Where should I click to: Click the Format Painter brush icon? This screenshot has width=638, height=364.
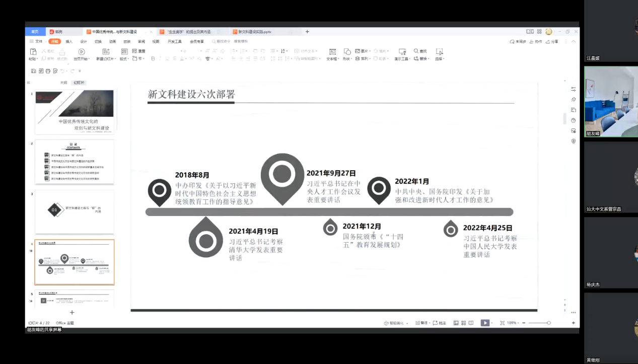(62, 51)
